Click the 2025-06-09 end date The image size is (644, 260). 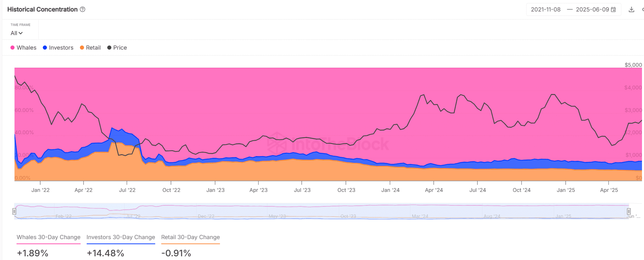592,9
